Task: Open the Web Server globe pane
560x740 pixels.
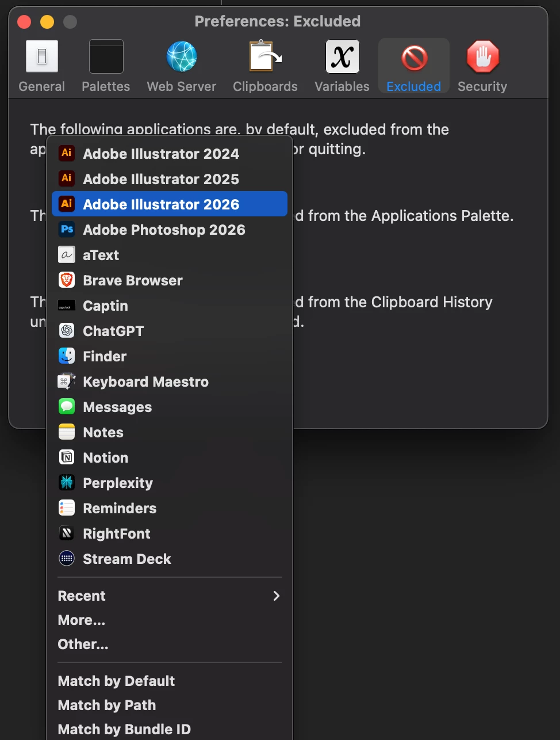Action: 181,67
